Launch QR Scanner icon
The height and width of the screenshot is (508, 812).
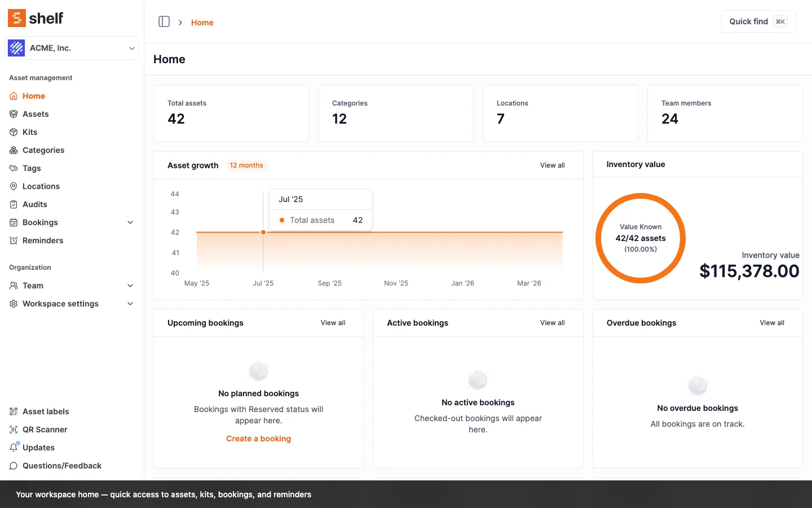coord(14,430)
